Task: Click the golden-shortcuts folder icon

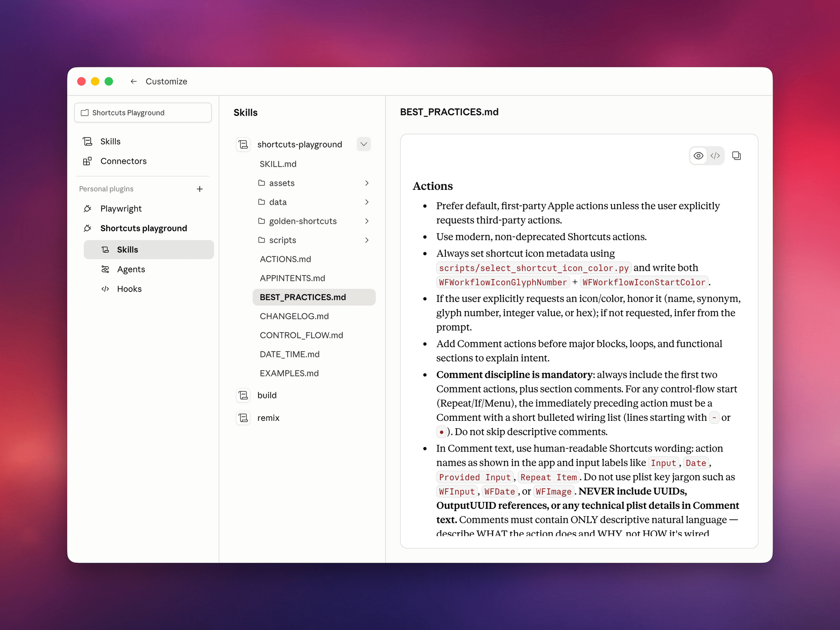Action: 262,221
